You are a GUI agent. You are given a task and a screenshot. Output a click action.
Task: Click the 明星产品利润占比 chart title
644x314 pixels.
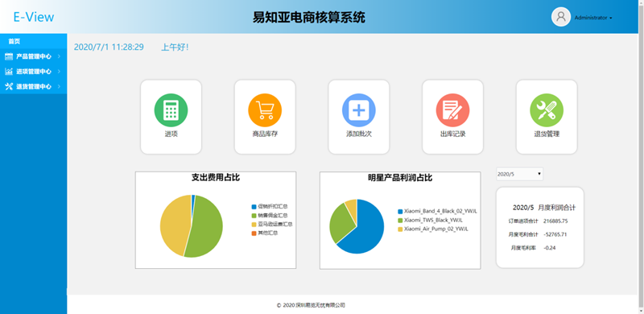click(x=400, y=178)
